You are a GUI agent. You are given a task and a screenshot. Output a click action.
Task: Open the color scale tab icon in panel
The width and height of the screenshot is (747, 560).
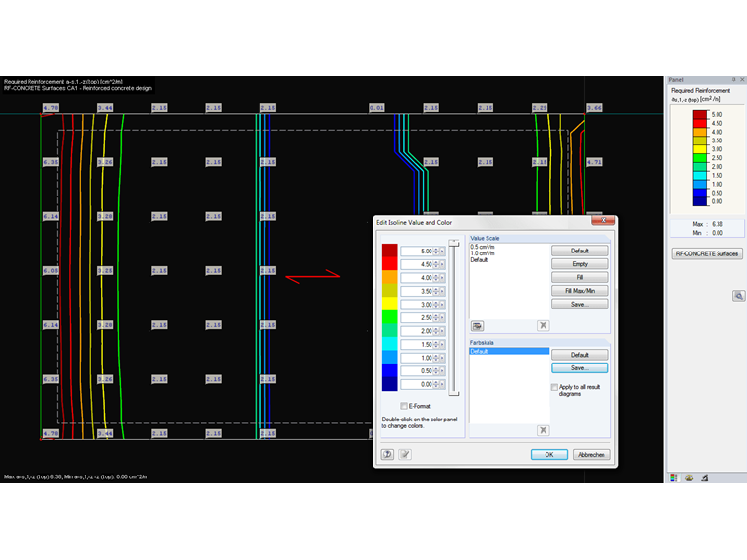tap(673, 477)
